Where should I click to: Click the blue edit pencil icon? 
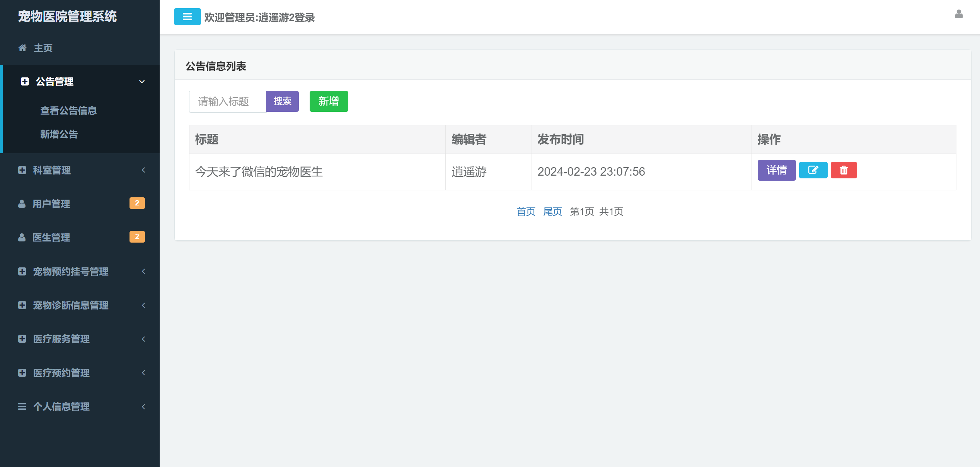click(x=813, y=170)
